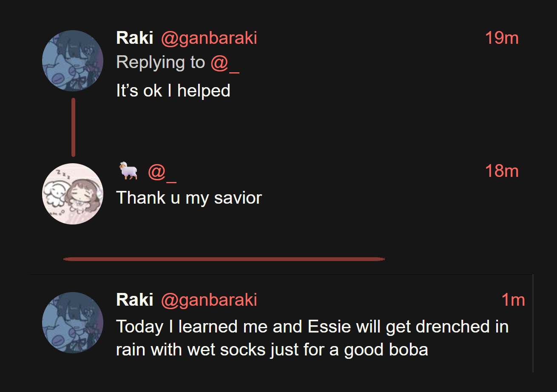Open Raki name on the drenched in rain tweet
Viewport: 557px width, 392px height.
135,300
